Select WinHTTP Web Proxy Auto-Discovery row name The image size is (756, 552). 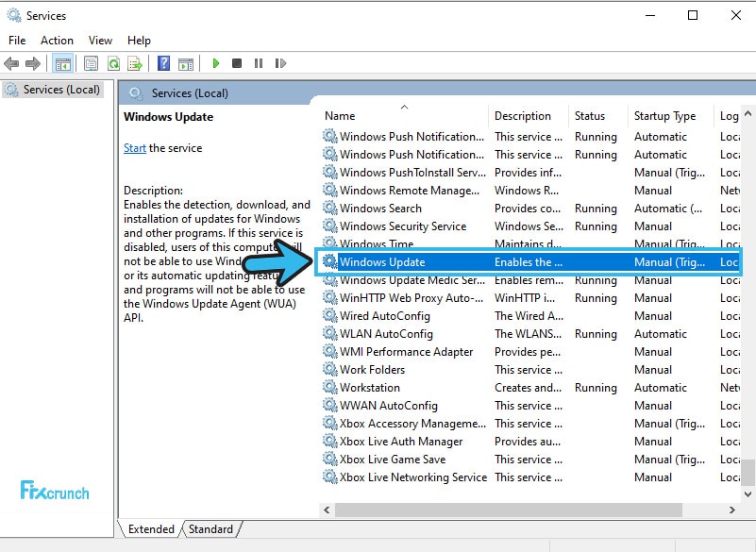(x=412, y=298)
